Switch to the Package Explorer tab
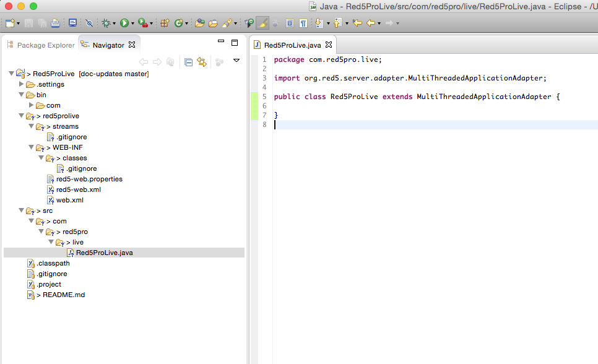598x364 pixels. [x=41, y=45]
